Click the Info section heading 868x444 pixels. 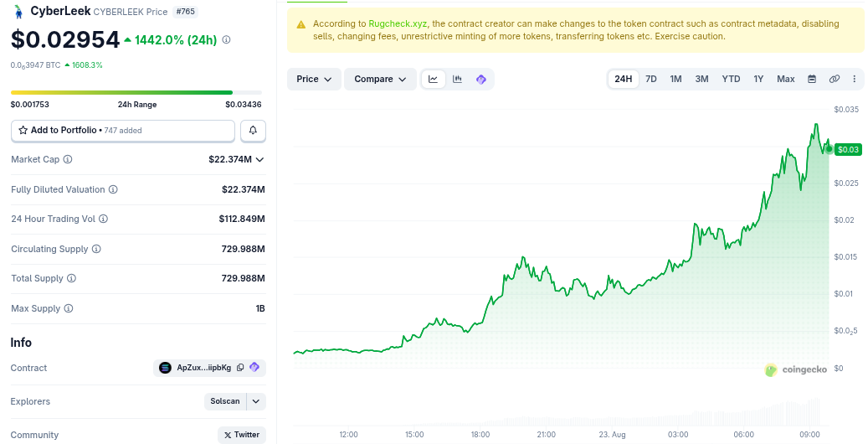click(21, 343)
